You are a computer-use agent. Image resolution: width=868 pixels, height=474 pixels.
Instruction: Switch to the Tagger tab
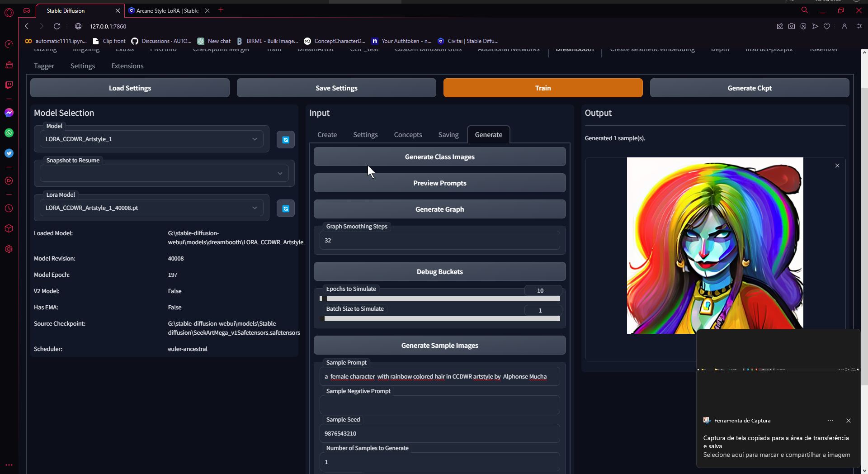(x=44, y=66)
